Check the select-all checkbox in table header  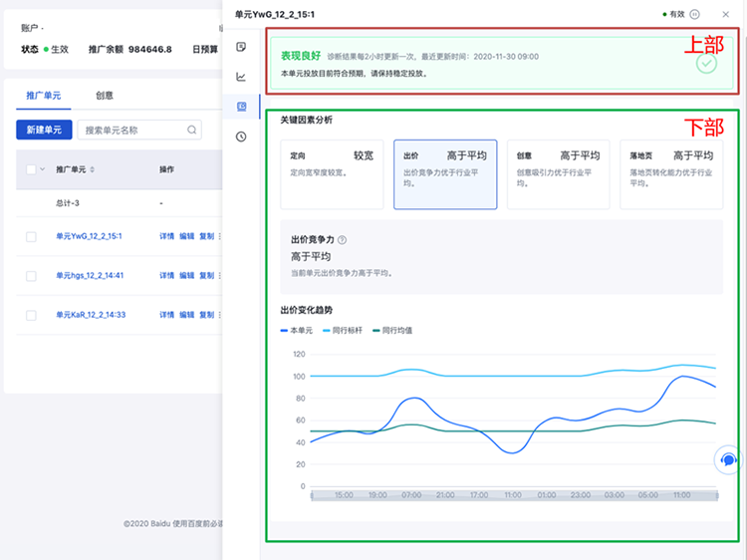31,169
